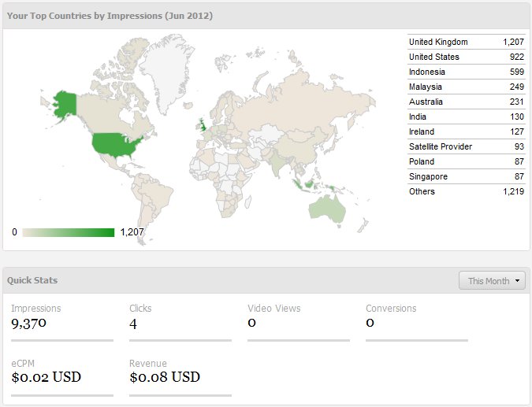Click the eCPM value $0.02 USD
532x407 pixels.
47,377
